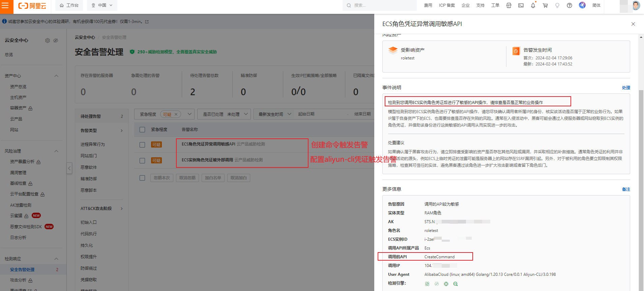The image size is (644, 291).
Task: Toggle the bottom bulk-action checkbox
Action: click(x=142, y=178)
